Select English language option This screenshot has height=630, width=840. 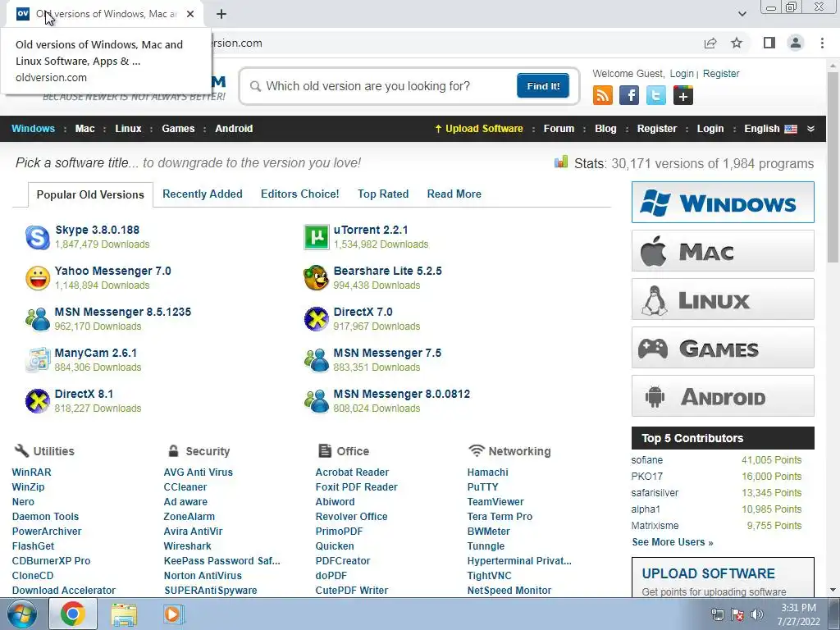click(x=770, y=129)
